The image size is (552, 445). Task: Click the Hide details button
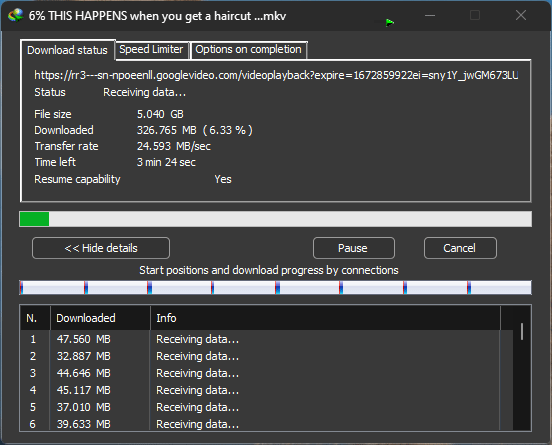click(x=101, y=248)
